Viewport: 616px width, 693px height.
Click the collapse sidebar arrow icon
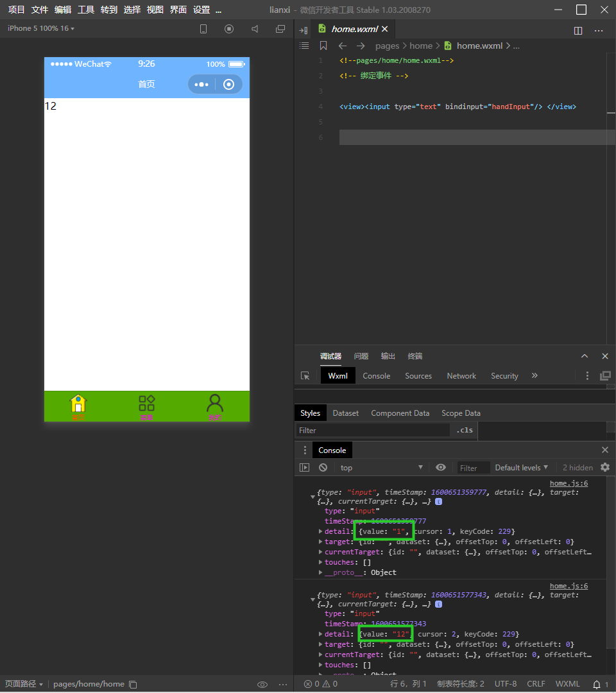click(303, 30)
